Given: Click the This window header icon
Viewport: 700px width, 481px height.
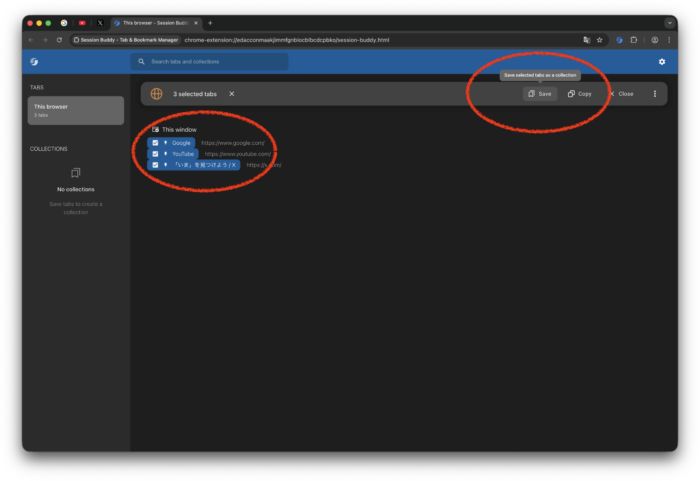Looking at the screenshot, I should click(155, 129).
